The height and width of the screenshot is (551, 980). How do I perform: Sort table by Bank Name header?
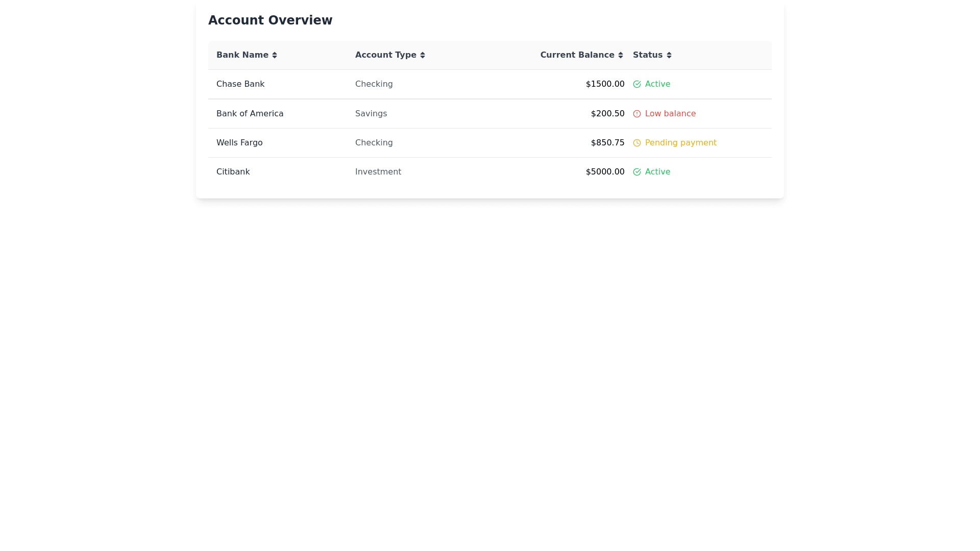[242, 55]
